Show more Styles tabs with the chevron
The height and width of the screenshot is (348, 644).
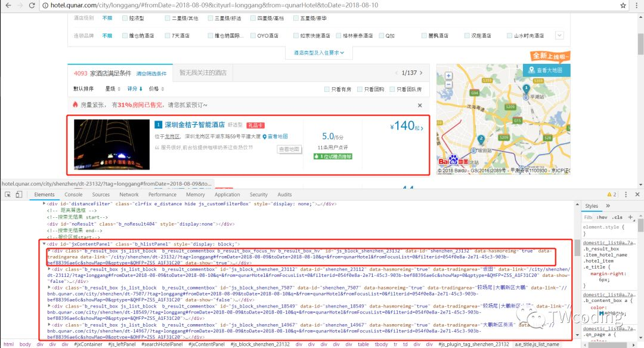[608, 206]
